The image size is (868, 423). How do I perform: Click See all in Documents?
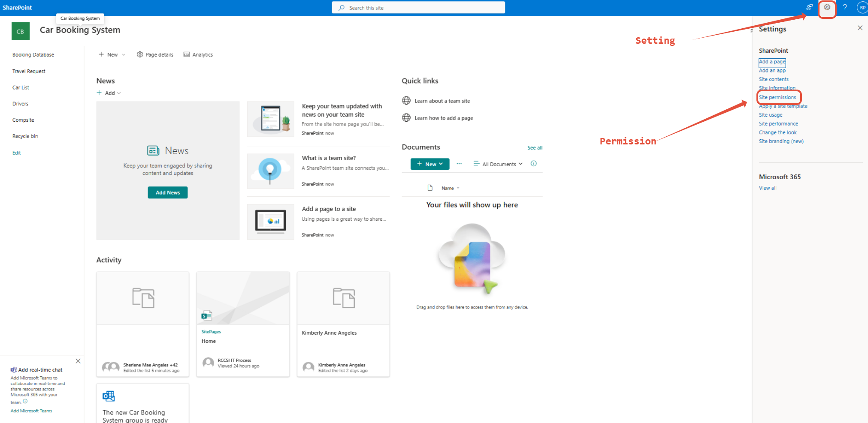[x=535, y=148]
